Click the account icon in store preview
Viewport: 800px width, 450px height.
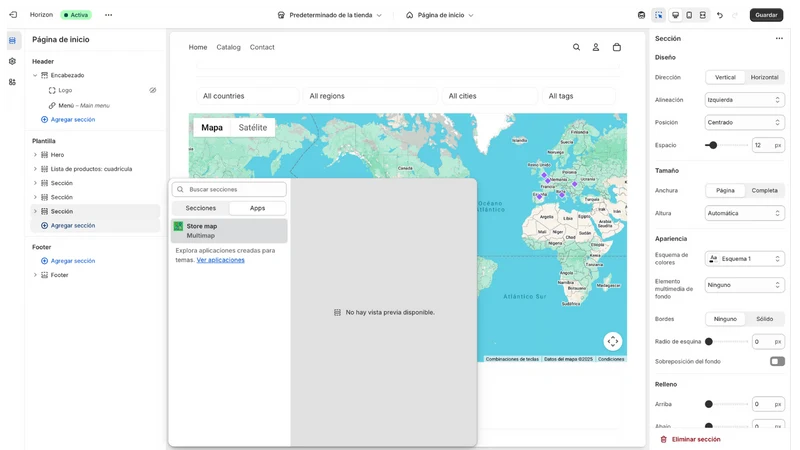595,47
